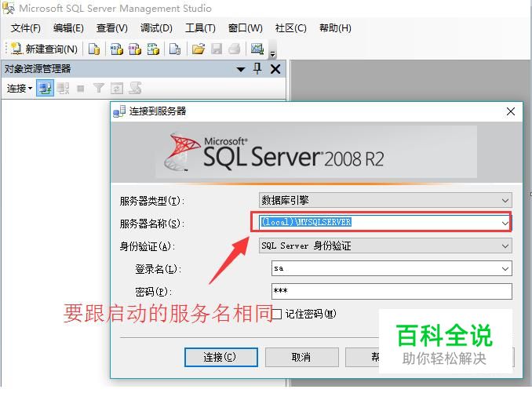Viewport: 532px width, 393px height.
Task: Toggle Object Explorer auto-hide pin
Action: pos(257,69)
